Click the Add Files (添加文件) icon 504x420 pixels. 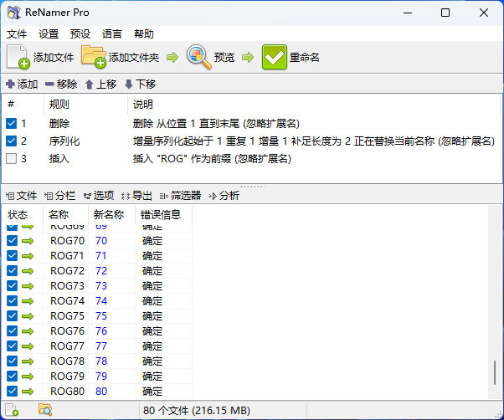point(18,57)
